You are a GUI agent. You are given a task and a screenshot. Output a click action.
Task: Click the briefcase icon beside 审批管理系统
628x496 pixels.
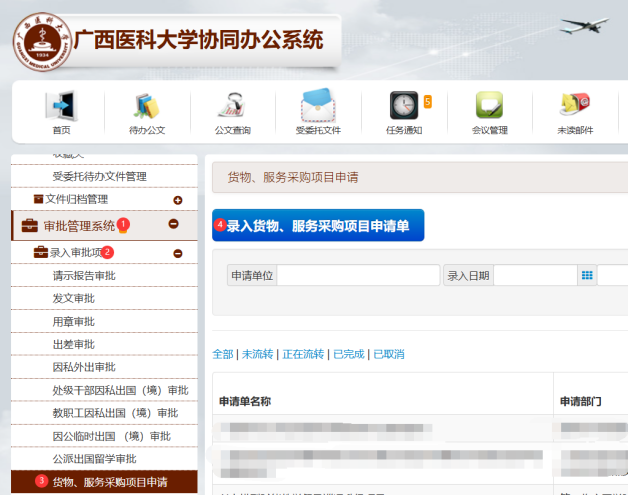(x=30, y=226)
